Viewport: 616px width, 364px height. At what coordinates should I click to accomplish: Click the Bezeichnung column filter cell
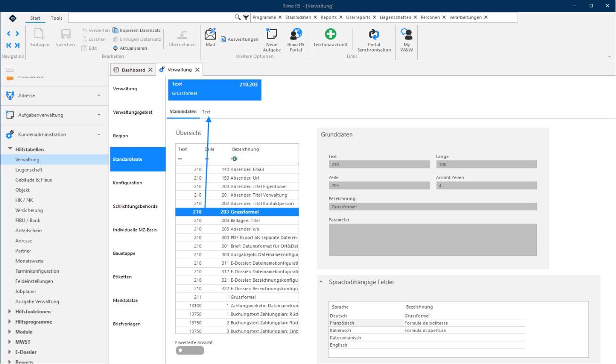pyautogui.click(x=264, y=158)
